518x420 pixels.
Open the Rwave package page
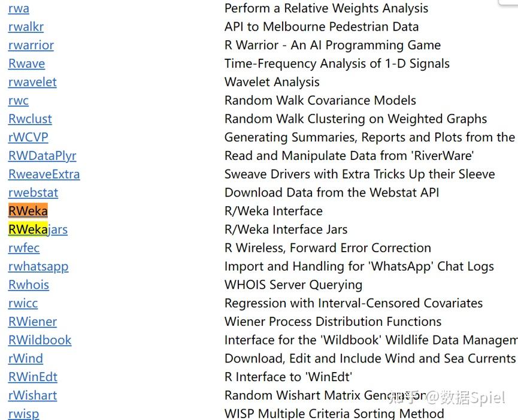tap(26, 64)
